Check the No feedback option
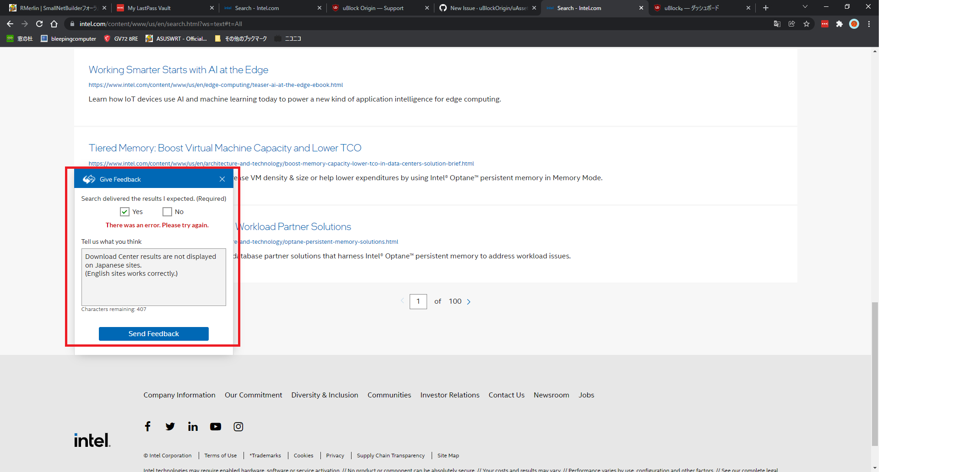Screen dimensions: 980x472 click(x=167, y=211)
